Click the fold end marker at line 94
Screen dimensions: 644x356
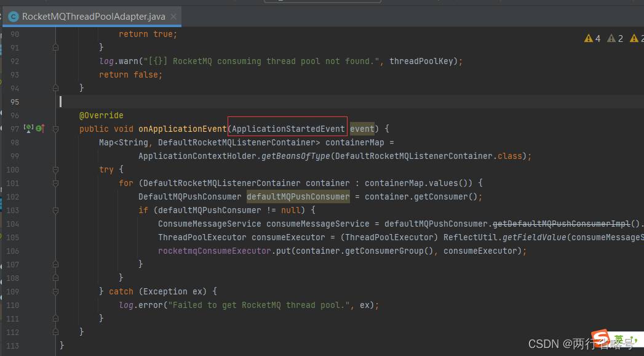coord(55,88)
